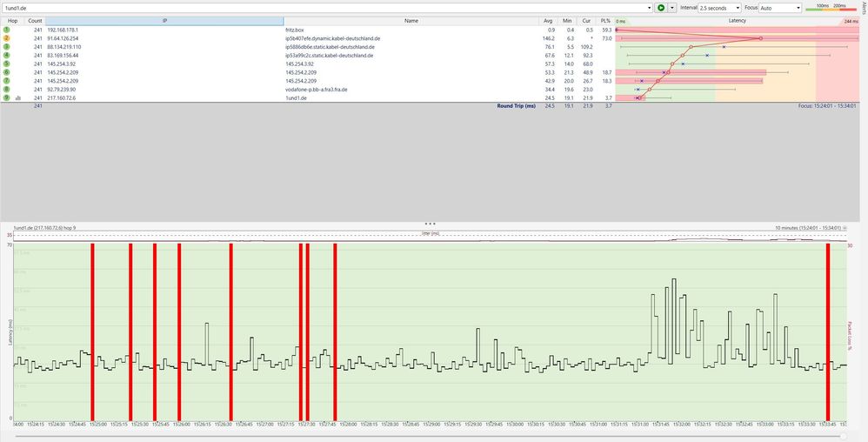Expand the target address history dropdown arrow
The image size is (868, 442).
tap(649, 7)
